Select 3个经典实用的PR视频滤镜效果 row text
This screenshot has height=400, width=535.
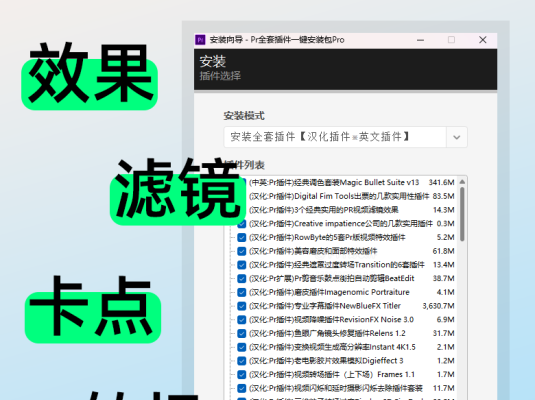(323, 210)
